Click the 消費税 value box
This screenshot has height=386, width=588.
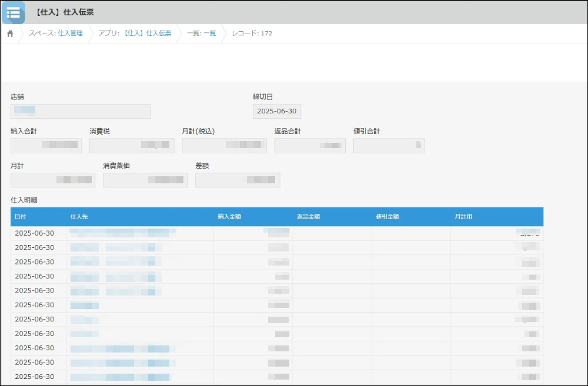click(132, 146)
